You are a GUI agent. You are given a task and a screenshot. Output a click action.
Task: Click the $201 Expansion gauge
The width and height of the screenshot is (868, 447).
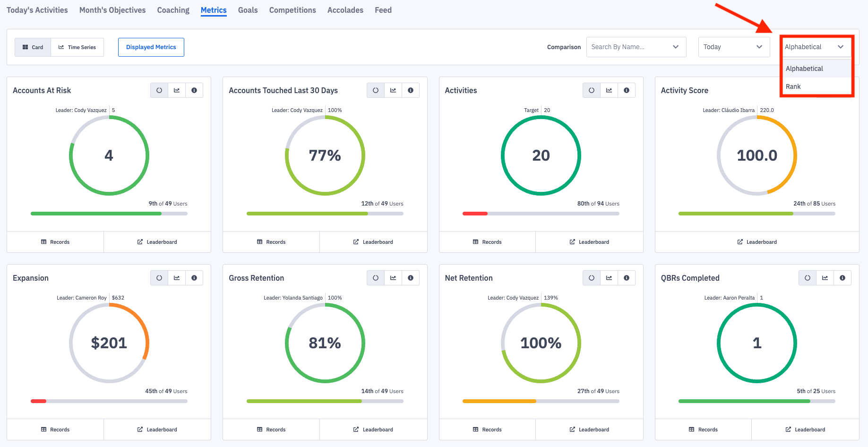109,343
